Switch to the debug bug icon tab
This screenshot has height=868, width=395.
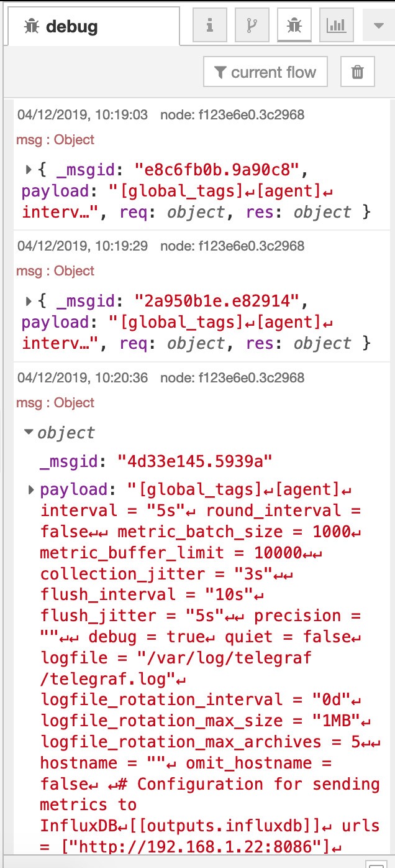(x=294, y=25)
